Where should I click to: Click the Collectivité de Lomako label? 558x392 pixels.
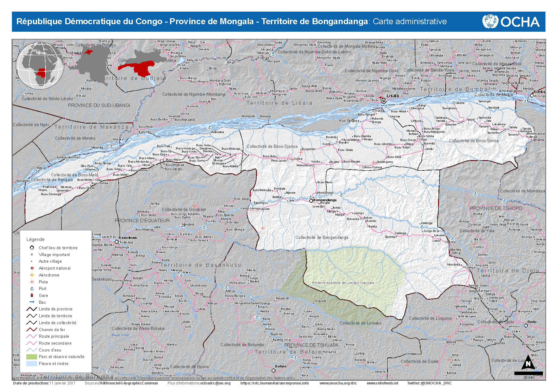[x=361, y=323]
